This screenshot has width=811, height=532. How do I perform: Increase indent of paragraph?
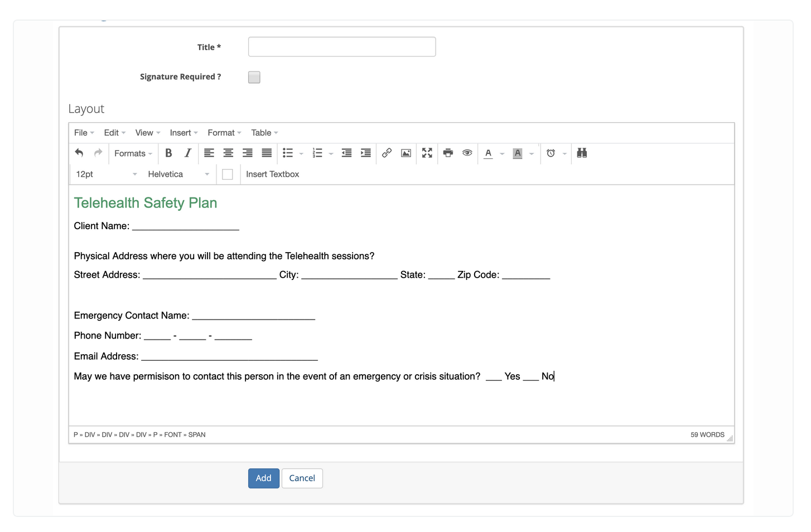click(366, 153)
